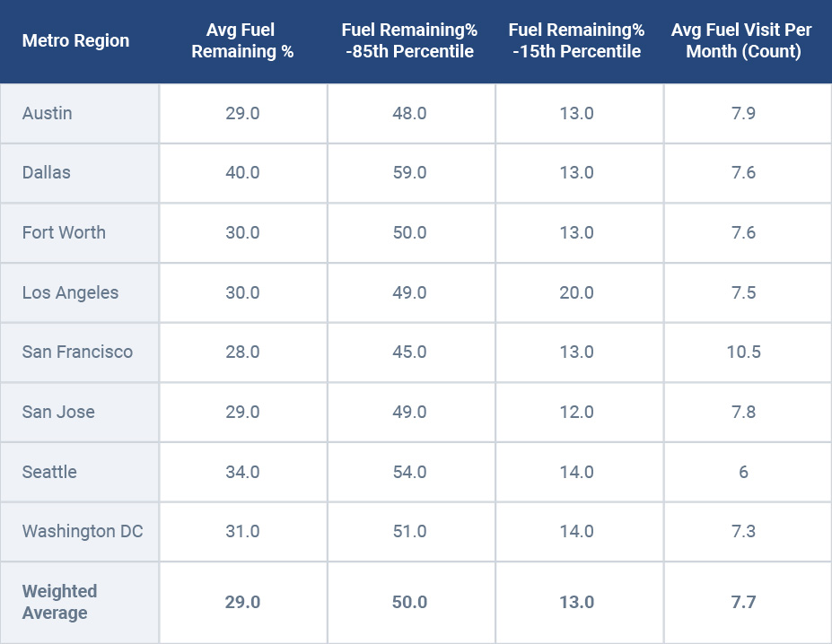Select Weighted Average fuel visit value 7.7
Viewport: 832px width, 644px height.
743,602
